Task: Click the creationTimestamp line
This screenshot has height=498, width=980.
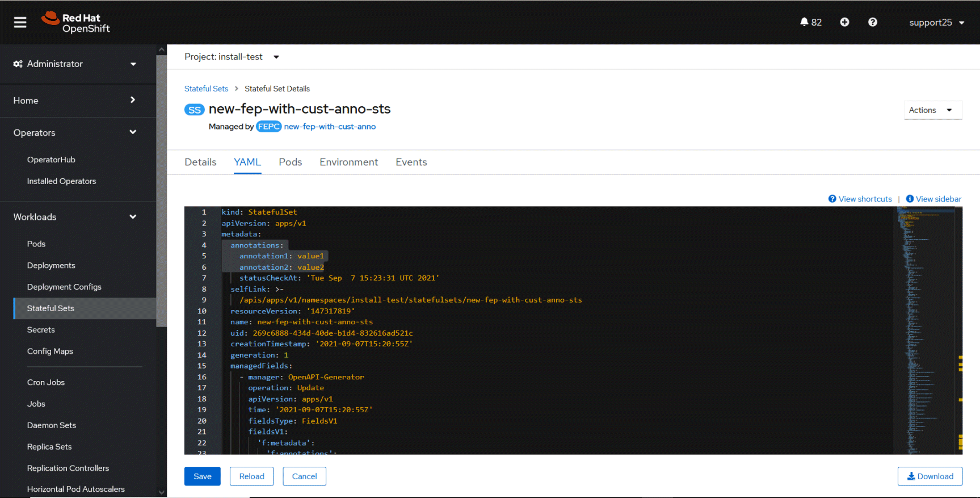Action: tap(322, 344)
